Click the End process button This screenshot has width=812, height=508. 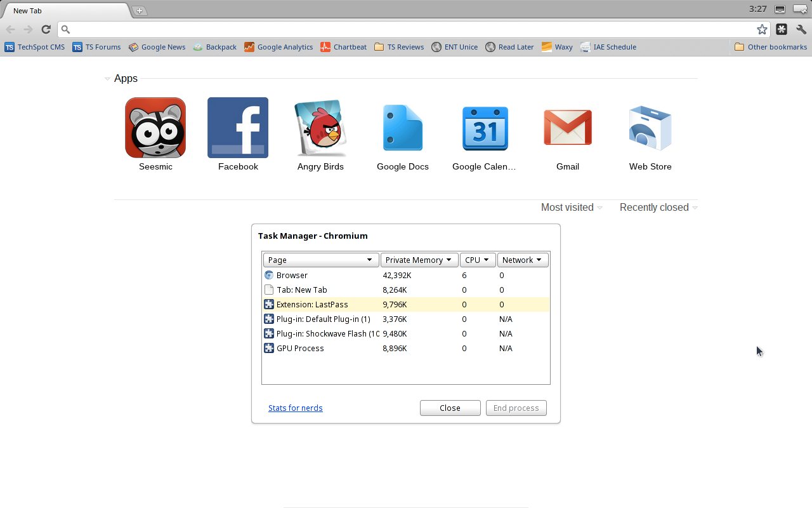516,408
